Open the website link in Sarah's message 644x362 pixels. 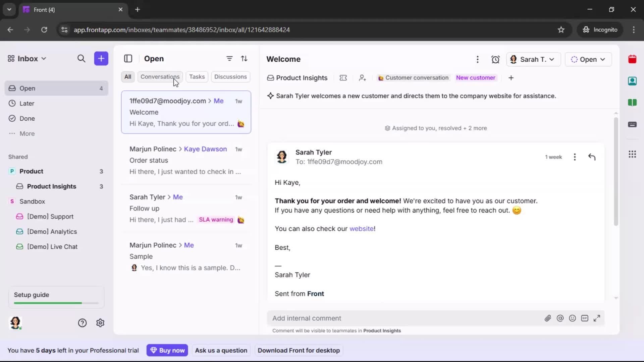362,229
